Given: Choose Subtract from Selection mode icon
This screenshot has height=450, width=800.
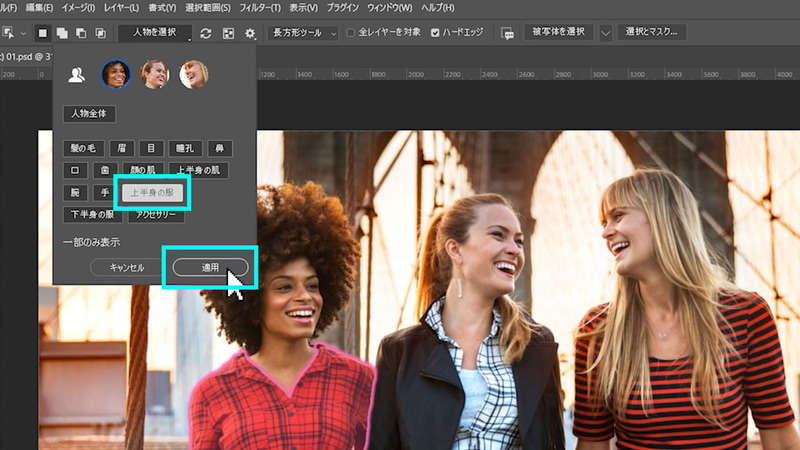Looking at the screenshot, I should coord(81,33).
